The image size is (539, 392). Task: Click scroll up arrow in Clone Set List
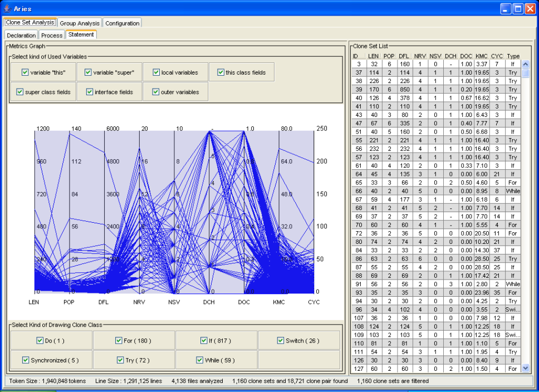(525, 64)
